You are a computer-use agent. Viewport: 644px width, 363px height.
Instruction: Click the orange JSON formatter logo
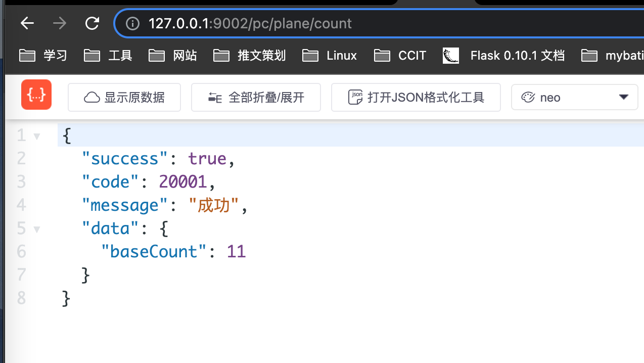point(36,95)
